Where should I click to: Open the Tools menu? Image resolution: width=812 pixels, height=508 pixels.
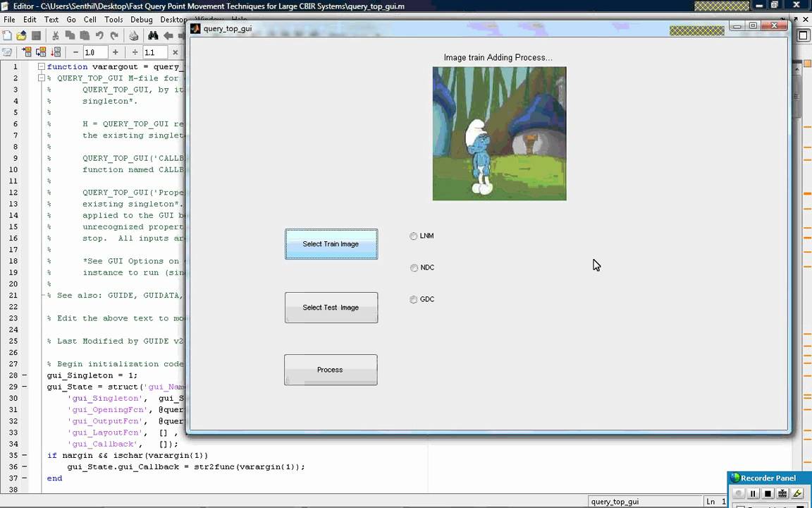(113, 19)
